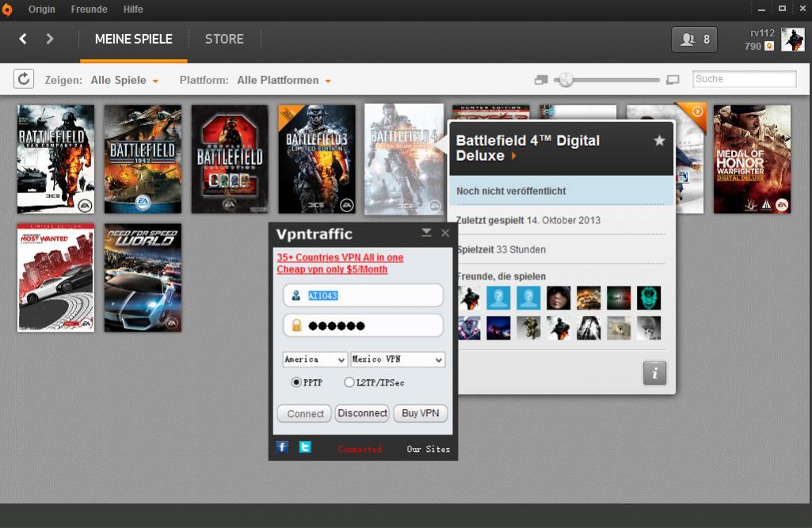
Task: Open the Hilfe menu
Action: click(133, 9)
